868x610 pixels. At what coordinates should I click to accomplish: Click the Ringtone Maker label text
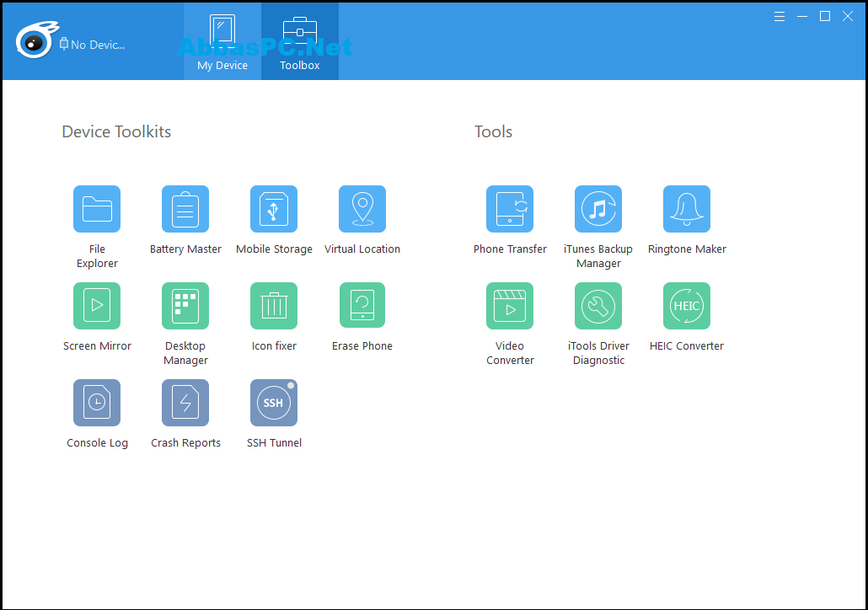click(687, 249)
